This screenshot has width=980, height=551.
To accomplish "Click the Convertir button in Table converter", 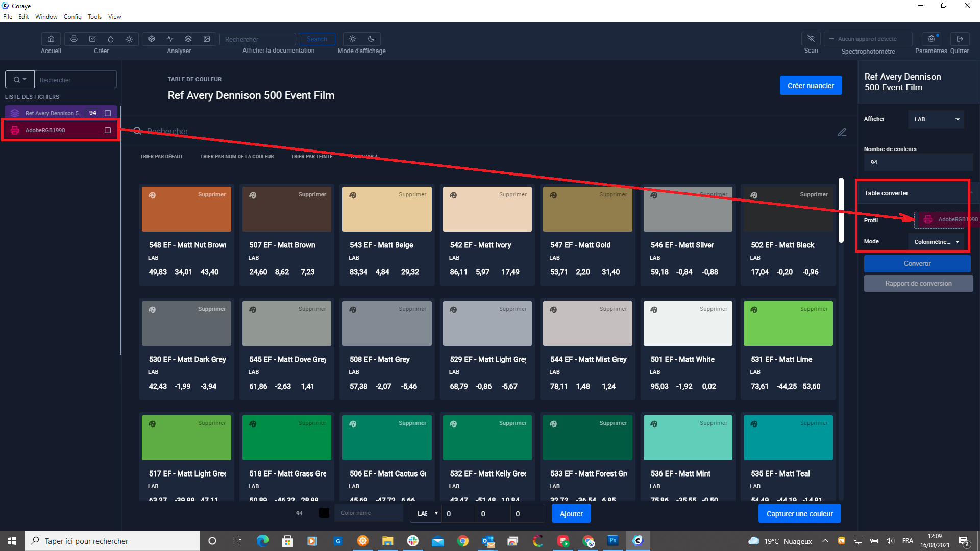I will 917,263.
